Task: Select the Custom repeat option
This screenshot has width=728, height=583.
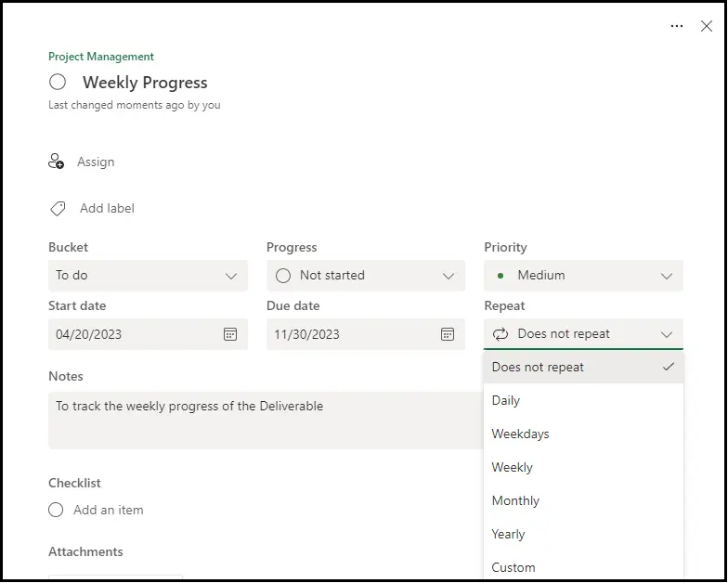Action: pos(513,567)
